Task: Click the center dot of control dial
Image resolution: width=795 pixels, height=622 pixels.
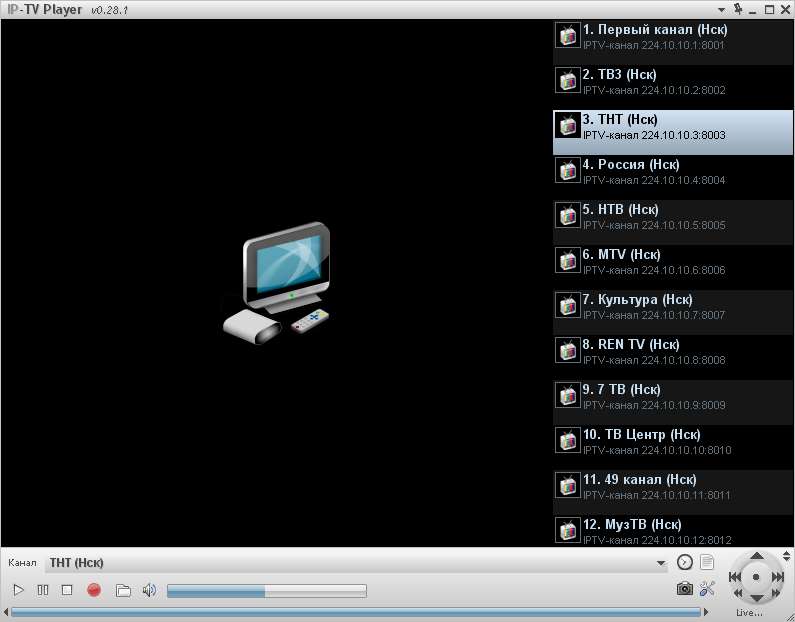Action: 756,577
